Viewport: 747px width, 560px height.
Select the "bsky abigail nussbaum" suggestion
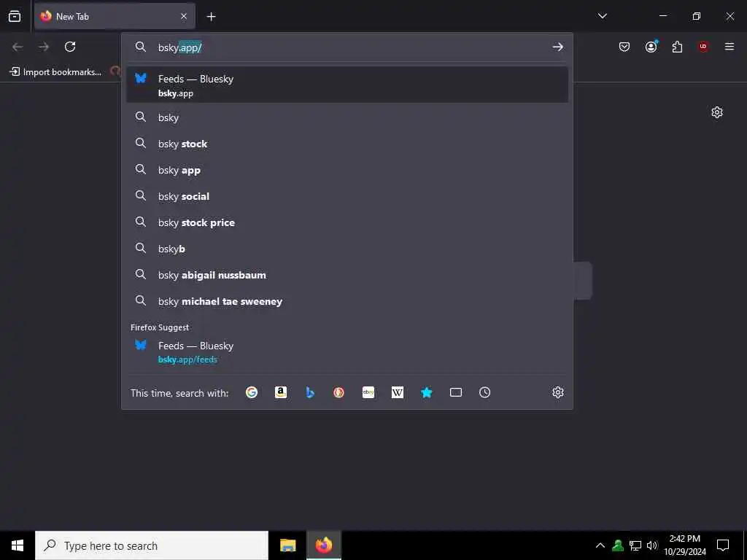point(347,275)
